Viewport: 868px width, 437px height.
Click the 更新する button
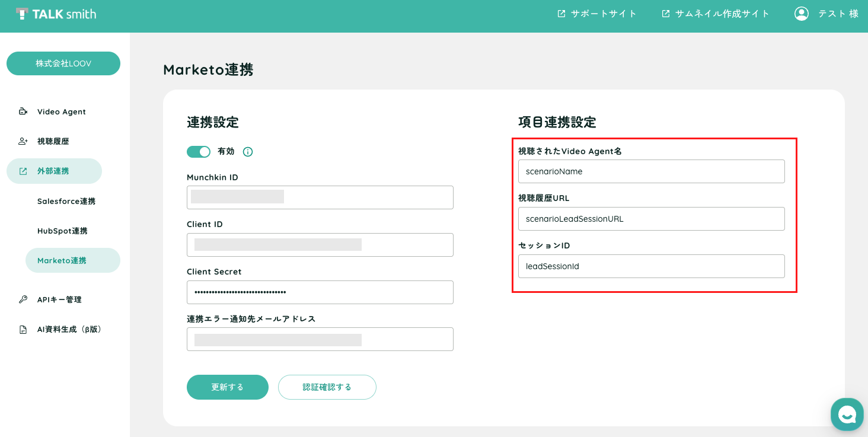pos(228,387)
